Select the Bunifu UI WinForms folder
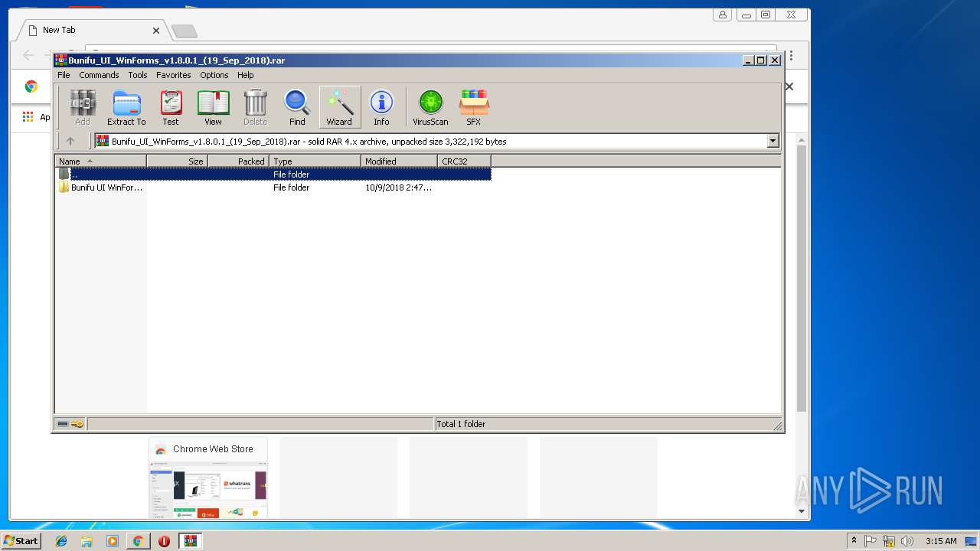This screenshot has height=551, width=980. point(100,187)
